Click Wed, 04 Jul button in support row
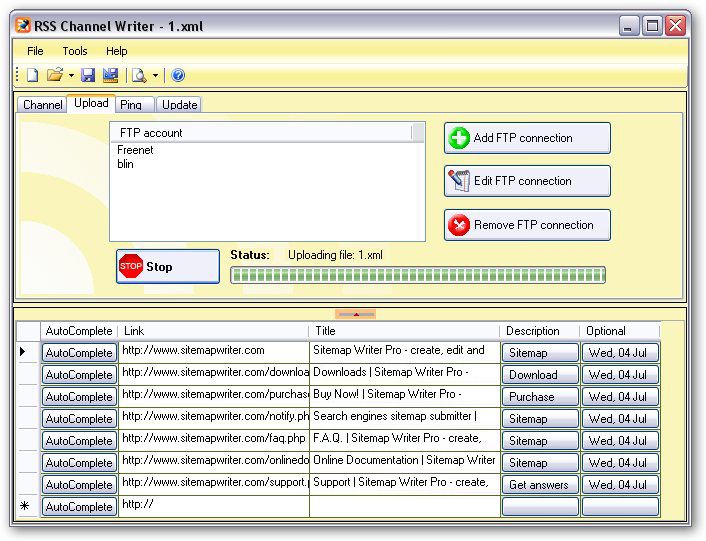This screenshot has width=706, height=541. pos(620,485)
